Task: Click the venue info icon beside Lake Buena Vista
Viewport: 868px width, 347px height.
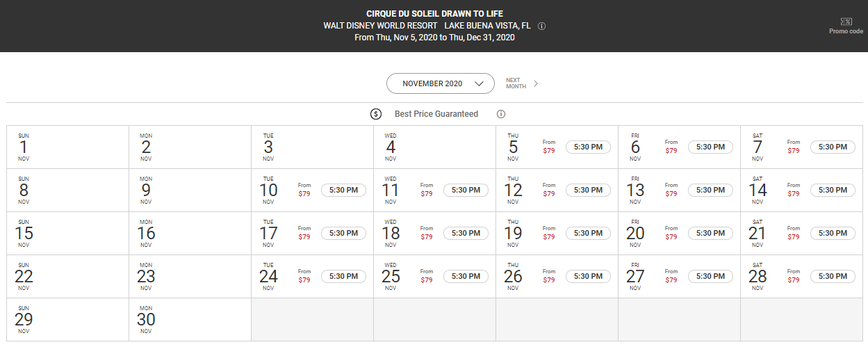Action: point(542,26)
